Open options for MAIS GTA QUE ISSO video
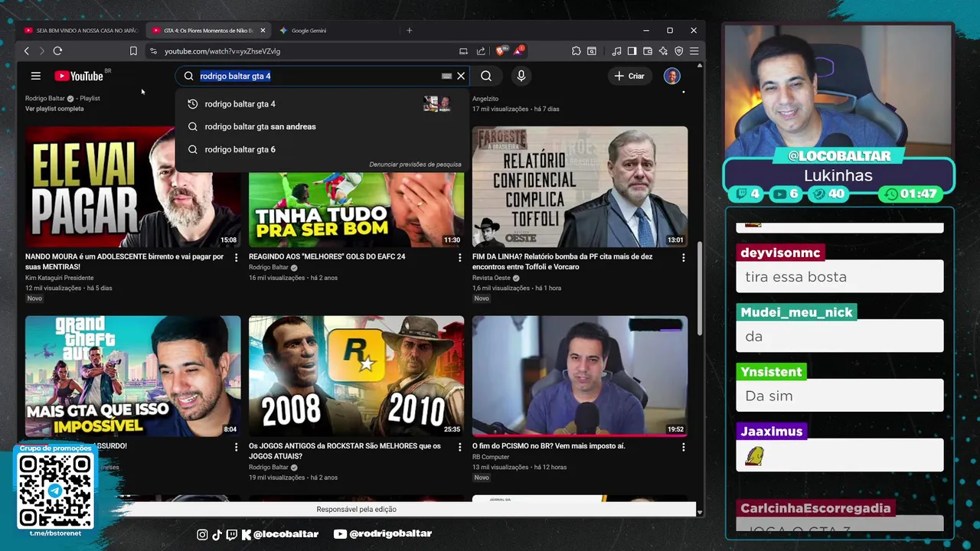The width and height of the screenshot is (980, 551). (x=236, y=447)
